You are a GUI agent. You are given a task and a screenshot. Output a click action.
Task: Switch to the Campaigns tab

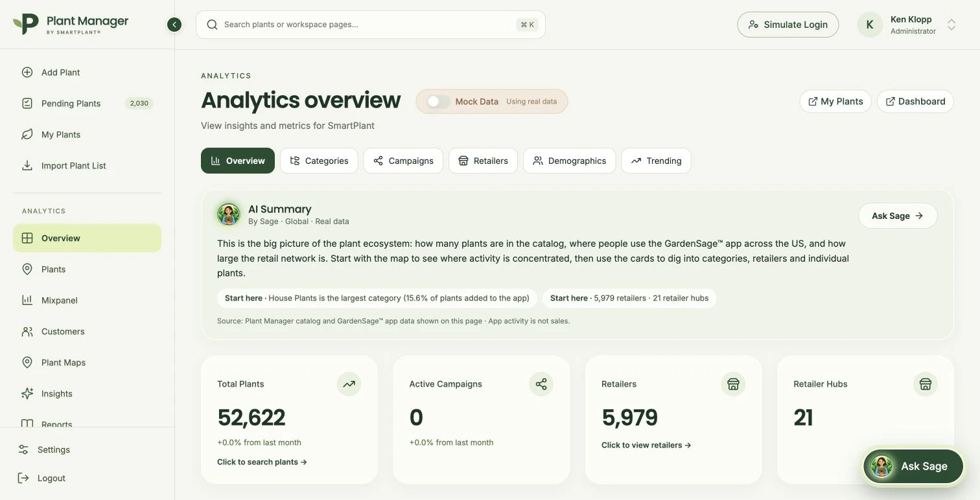pyautogui.click(x=403, y=161)
